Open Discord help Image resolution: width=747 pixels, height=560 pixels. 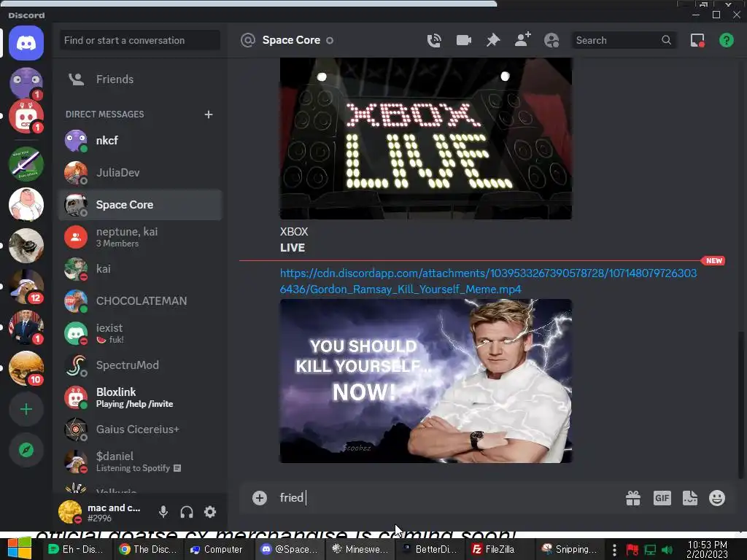726,41
